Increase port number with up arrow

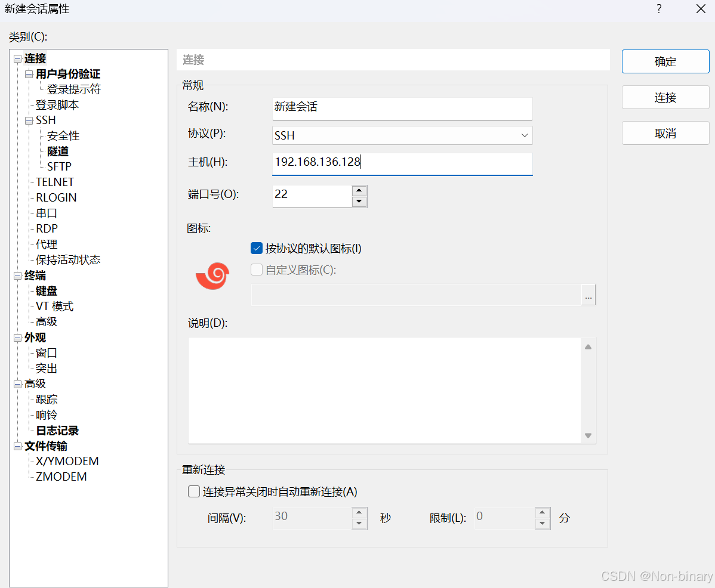click(359, 190)
